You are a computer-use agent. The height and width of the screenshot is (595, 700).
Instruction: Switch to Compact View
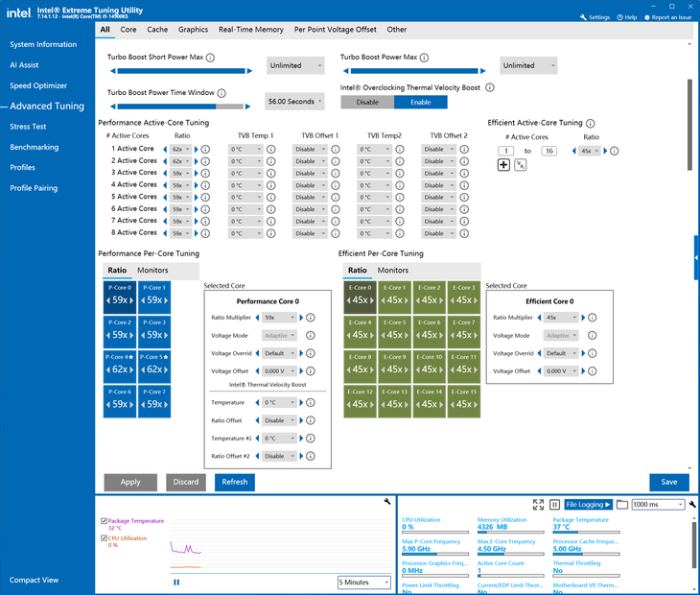pos(34,581)
